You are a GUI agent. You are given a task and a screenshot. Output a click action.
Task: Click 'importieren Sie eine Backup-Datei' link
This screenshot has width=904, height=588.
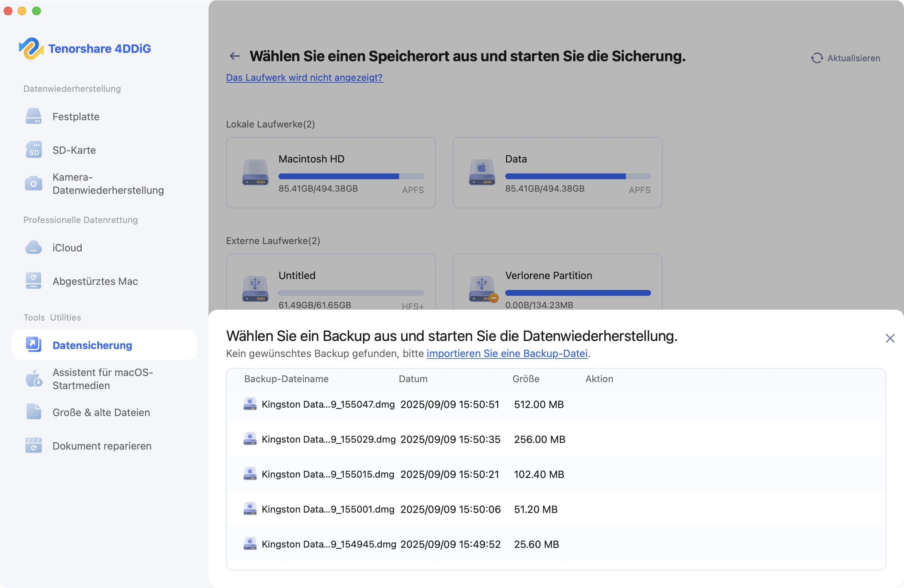tap(507, 353)
